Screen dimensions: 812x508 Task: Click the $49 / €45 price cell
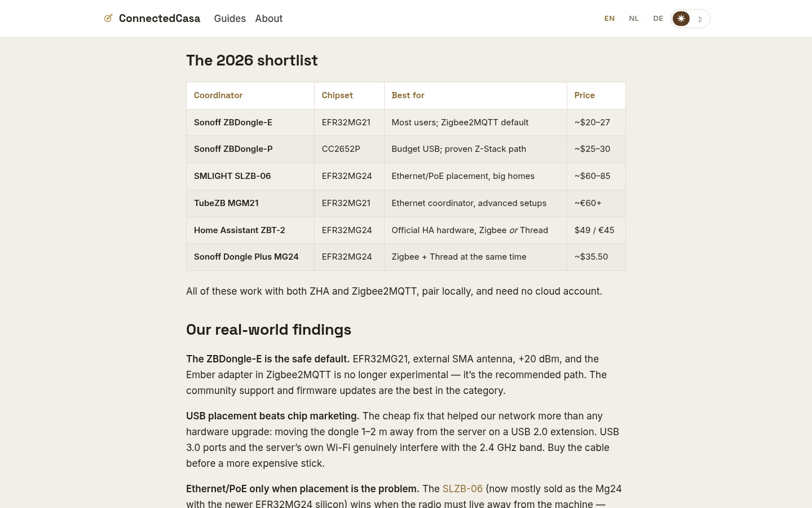point(596,230)
